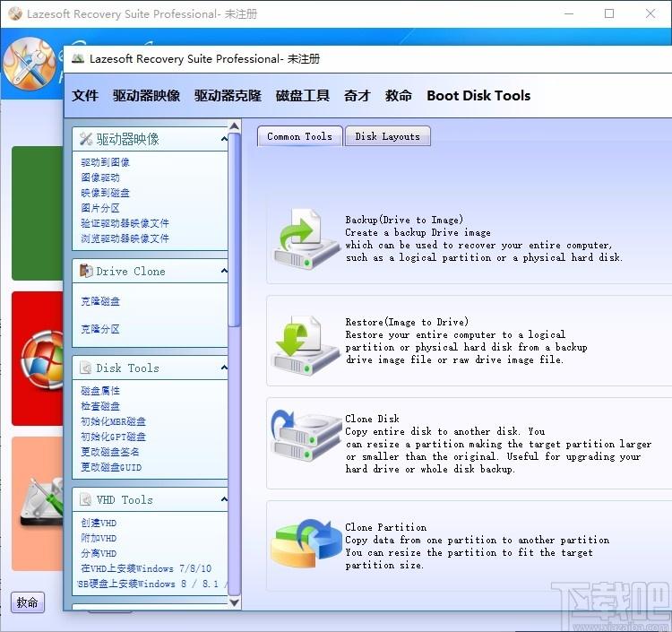Click the 附加VHD link

coord(99,538)
